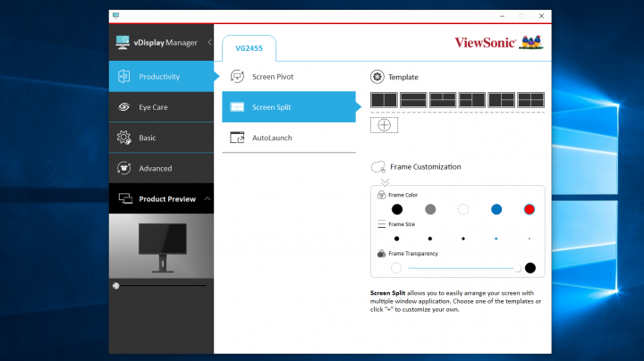Select the largest frame size dot

pos(397,239)
